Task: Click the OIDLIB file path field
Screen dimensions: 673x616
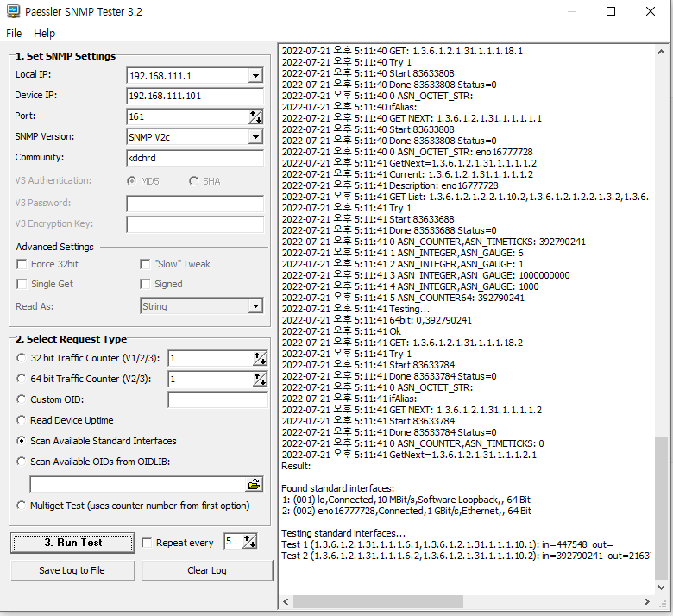Action: click(137, 484)
